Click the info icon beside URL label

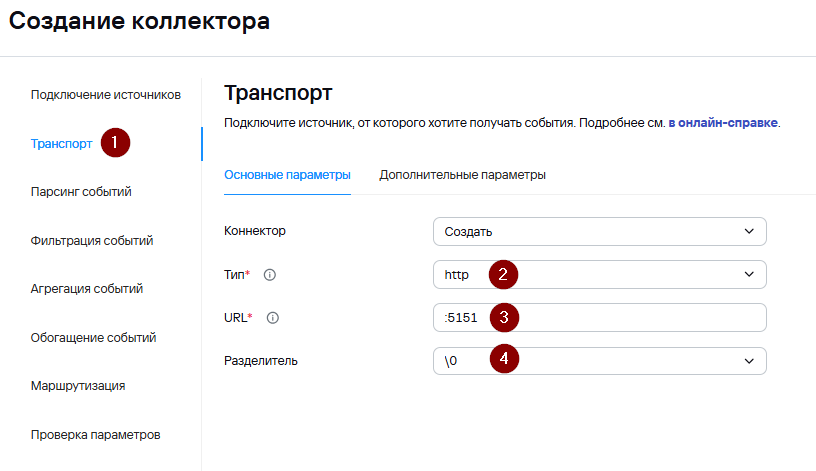coord(272,318)
